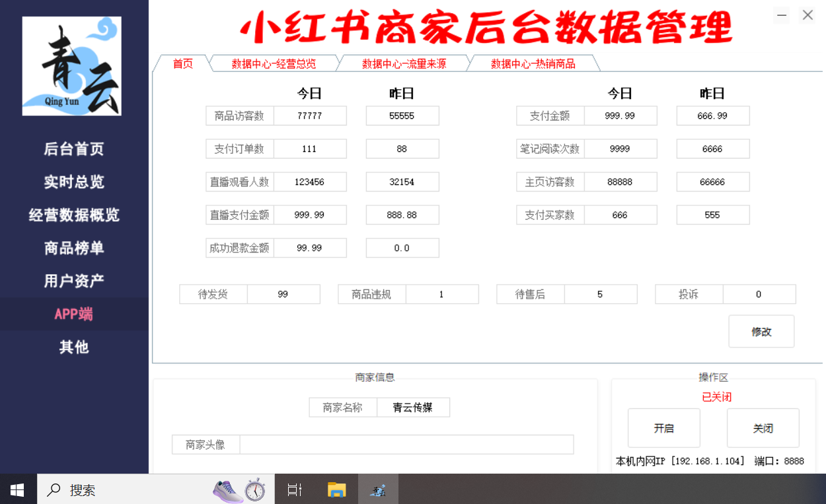Select 用户资产 in the sidebar
The width and height of the screenshot is (826, 504).
click(74, 281)
